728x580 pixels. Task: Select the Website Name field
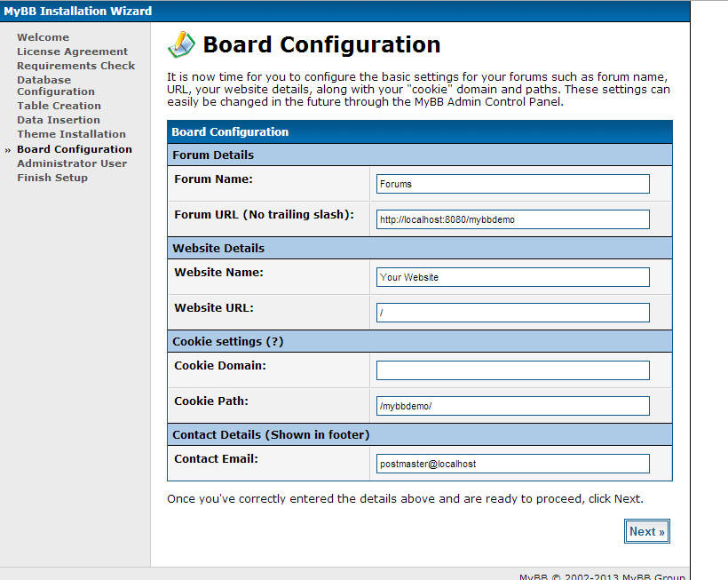point(512,277)
